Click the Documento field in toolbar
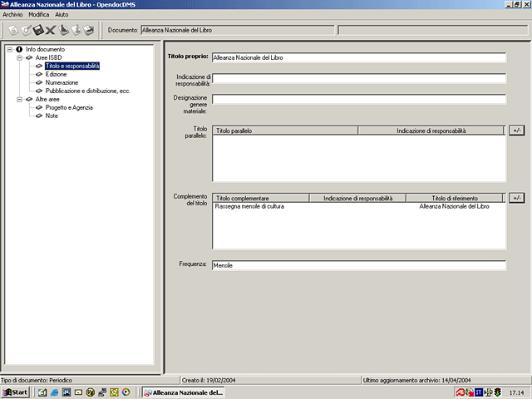 tap(238, 30)
